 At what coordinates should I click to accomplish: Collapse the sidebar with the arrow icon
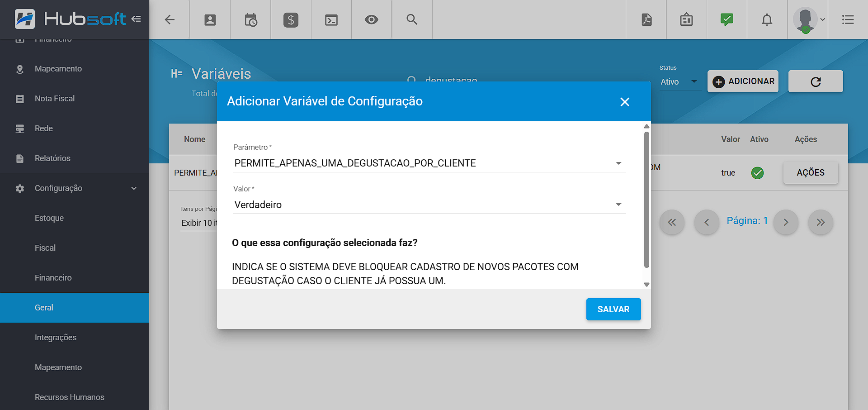coord(136,19)
